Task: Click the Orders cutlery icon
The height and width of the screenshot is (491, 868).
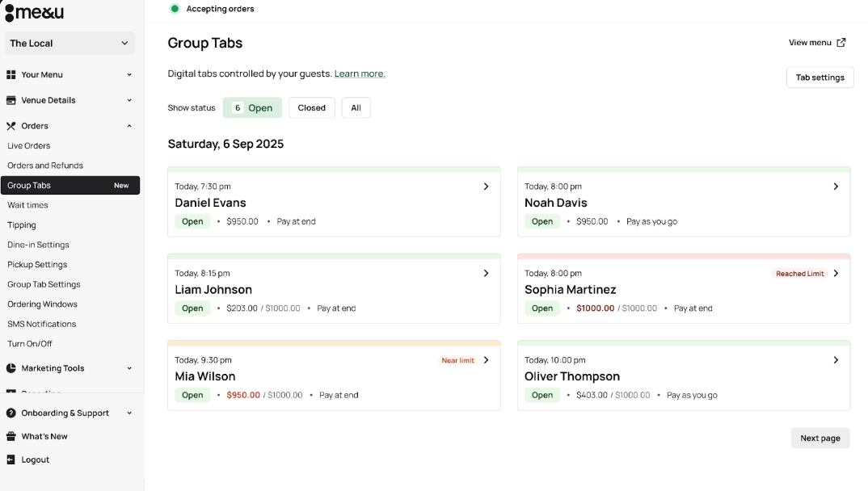Action: pos(11,126)
